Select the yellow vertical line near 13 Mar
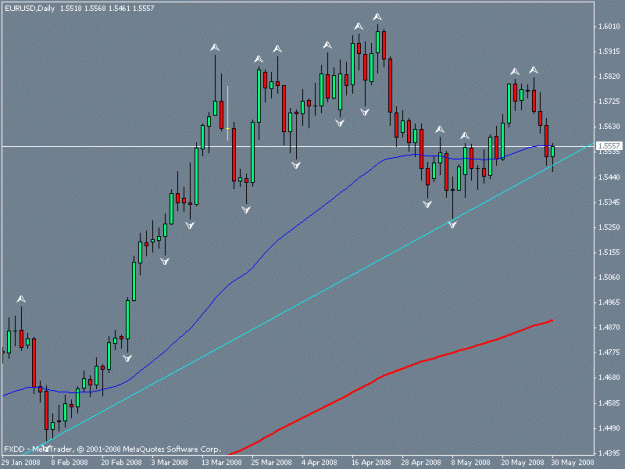The image size is (625, 469). (227, 113)
